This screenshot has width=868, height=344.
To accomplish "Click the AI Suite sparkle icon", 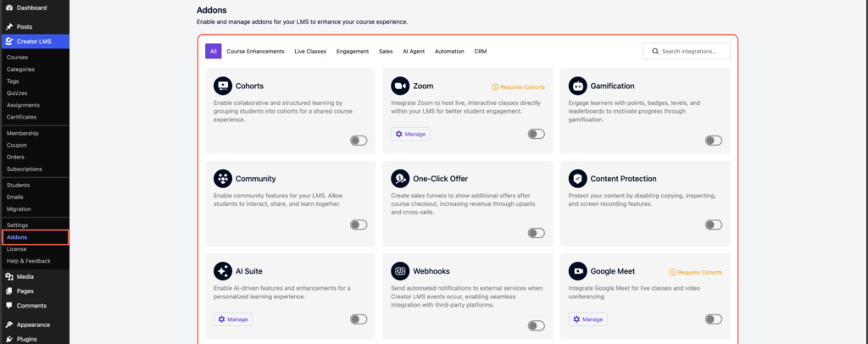I will (x=222, y=271).
